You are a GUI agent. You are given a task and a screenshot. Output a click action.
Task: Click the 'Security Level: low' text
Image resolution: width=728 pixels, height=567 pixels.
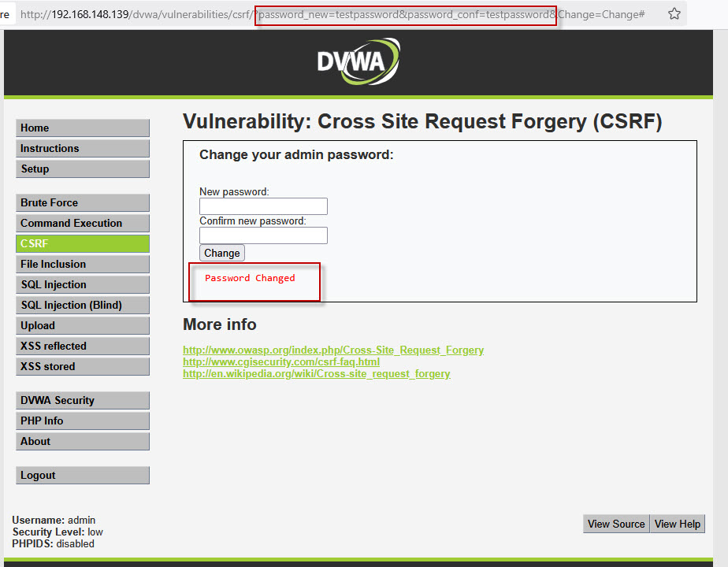(58, 532)
